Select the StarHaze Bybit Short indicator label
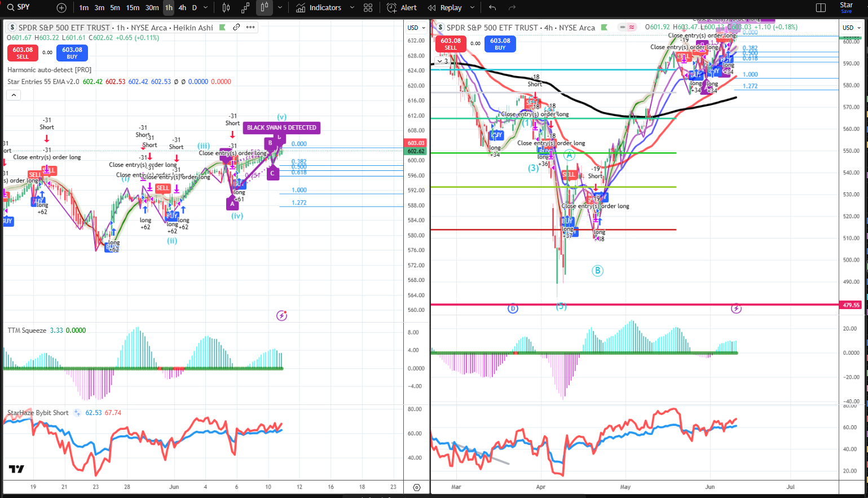This screenshot has width=868, height=498. 38,413
